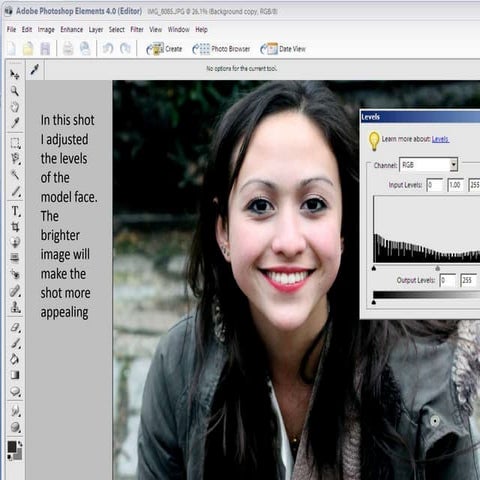The height and width of the screenshot is (480, 480).
Task: Select the Red Eye Removal tool
Action: 15,274
